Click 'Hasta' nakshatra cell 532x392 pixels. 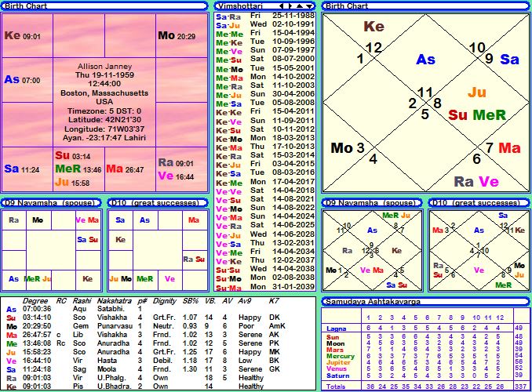point(107,361)
